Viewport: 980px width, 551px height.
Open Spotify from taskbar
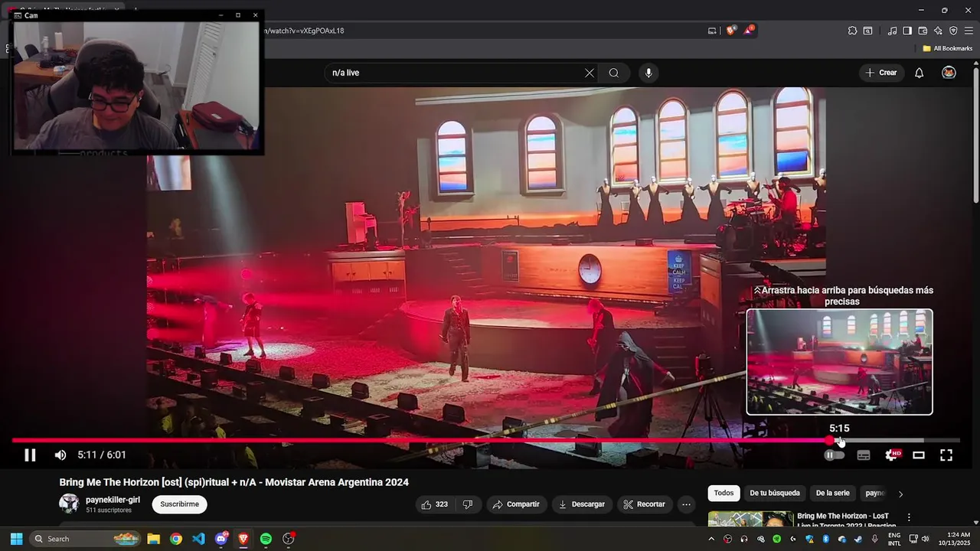pos(266,539)
